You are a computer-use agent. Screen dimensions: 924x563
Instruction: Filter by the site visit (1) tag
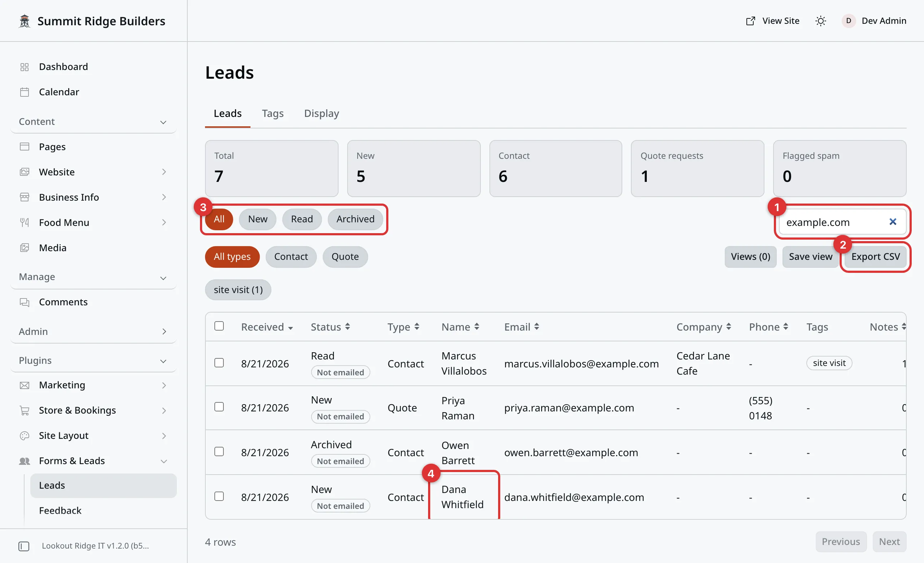[238, 290]
